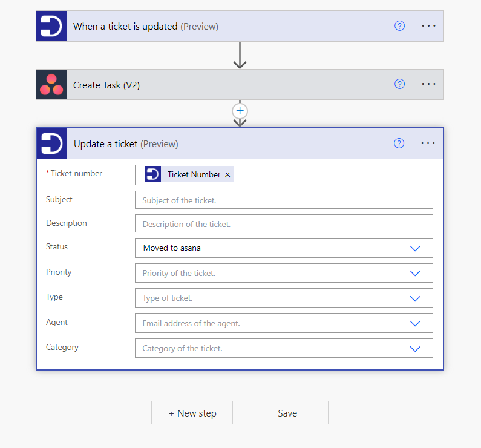Open the Category dropdown
The width and height of the screenshot is (481, 448).
click(284, 348)
